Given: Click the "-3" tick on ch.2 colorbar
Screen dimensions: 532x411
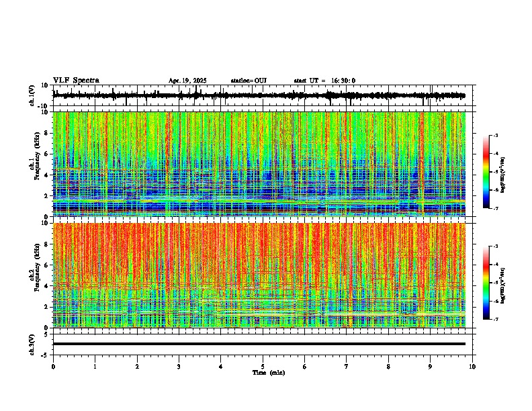Looking at the screenshot, I should point(495,246).
